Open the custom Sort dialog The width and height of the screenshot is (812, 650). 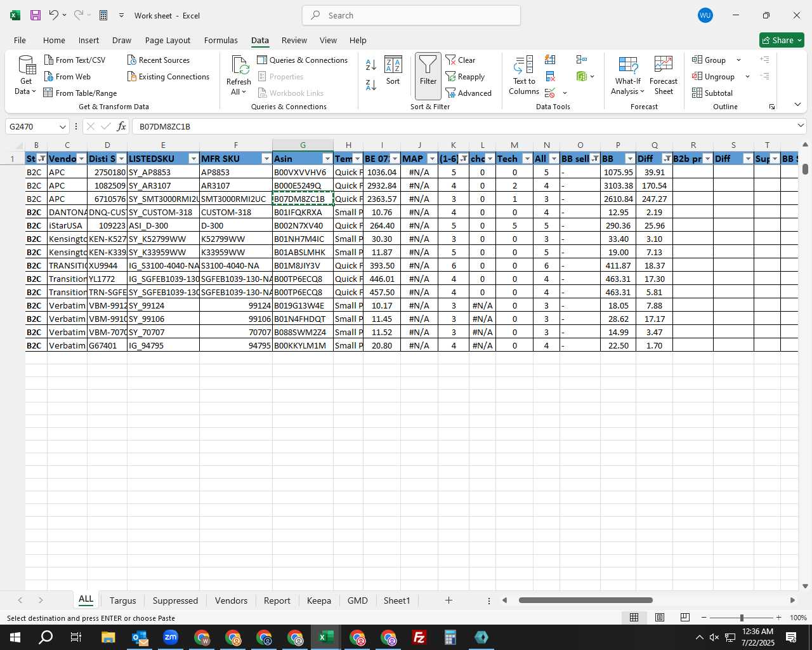[x=393, y=70]
